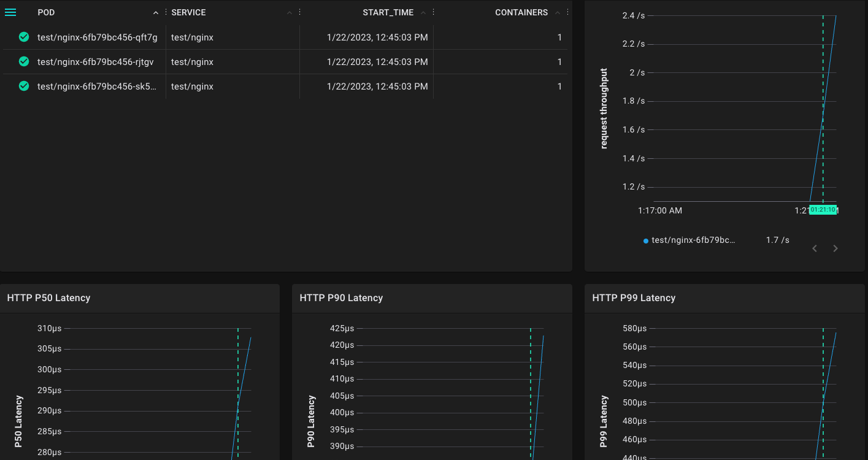Go to next legend page arrow
Screen dimensions: 868x460
click(x=835, y=248)
